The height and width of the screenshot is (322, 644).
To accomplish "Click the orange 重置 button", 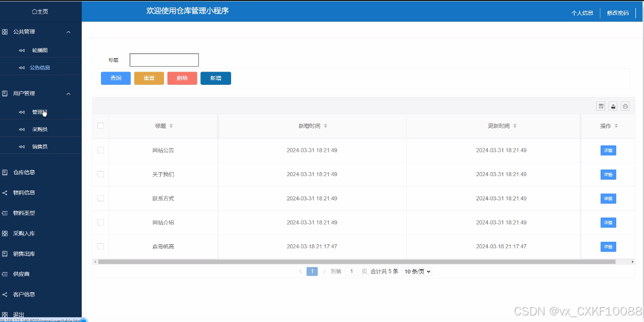I will pyautogui.click(x=149, y=78).
